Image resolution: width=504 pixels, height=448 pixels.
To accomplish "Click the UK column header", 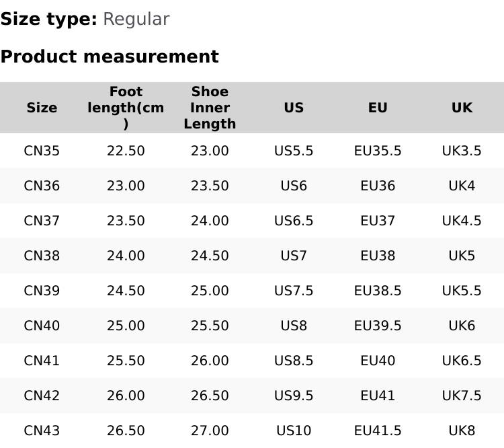I will pyautogui.click(x=462, y=108).
